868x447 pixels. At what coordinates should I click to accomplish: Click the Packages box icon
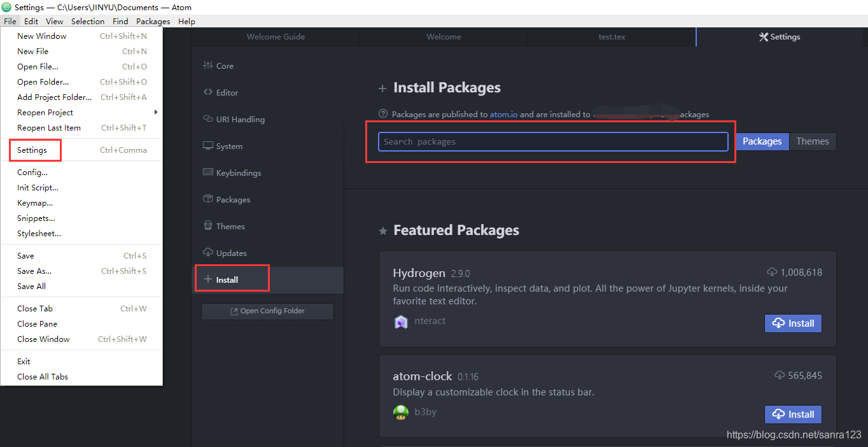[207, 199]
